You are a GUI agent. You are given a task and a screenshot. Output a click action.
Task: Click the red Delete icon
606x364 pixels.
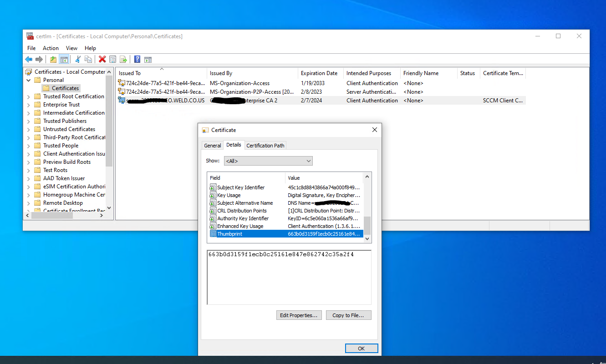pyautogui.click(x=101, y=59)
